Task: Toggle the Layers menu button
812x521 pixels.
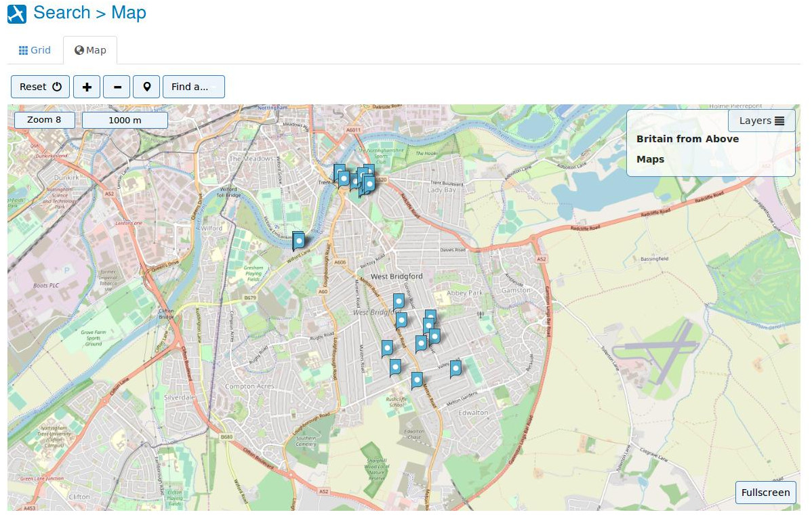Action: (761, 121)
